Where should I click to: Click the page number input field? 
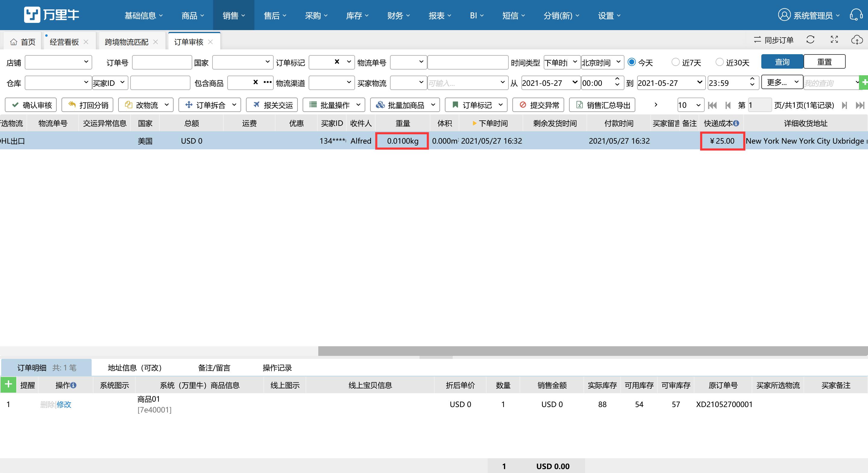(759, 105)
